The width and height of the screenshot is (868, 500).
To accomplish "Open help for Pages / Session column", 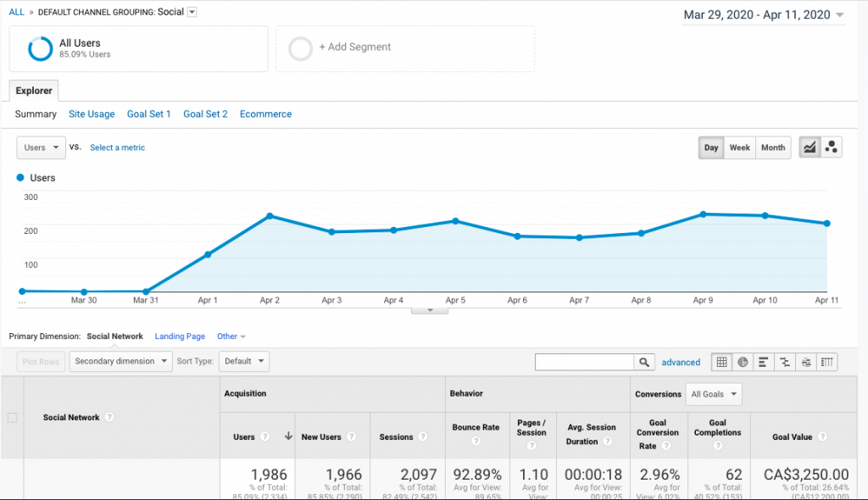I will coord(531,446).
